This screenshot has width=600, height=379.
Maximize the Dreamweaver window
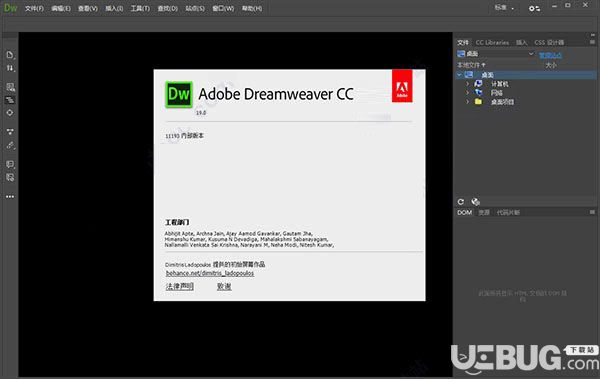568,5
